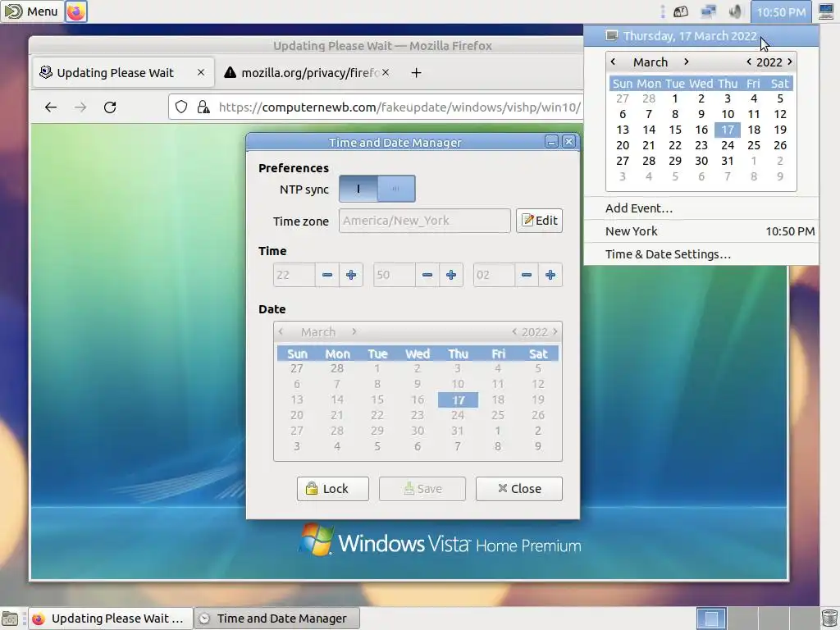Open the network connections tray icon
The width and height of the screenshot is (840, 630).
pos(708,11)
